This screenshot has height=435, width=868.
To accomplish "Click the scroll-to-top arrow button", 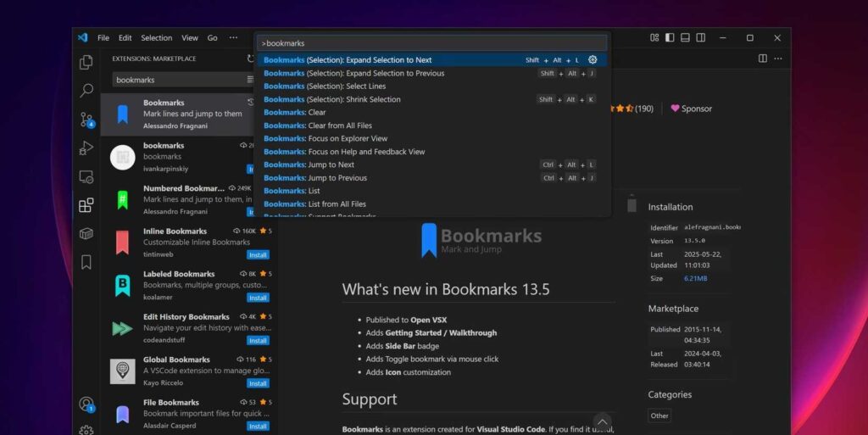I will 603,422.
